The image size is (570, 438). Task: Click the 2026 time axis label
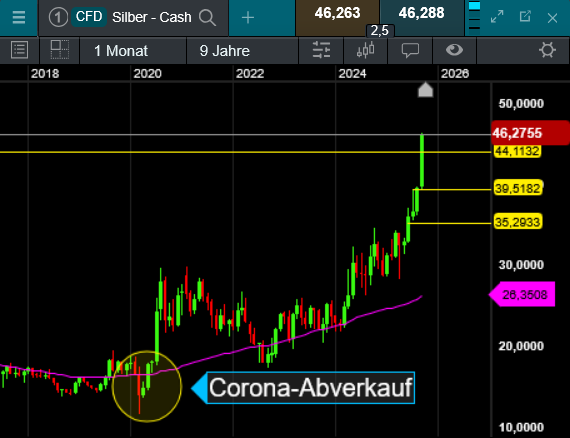coord(455,74)
